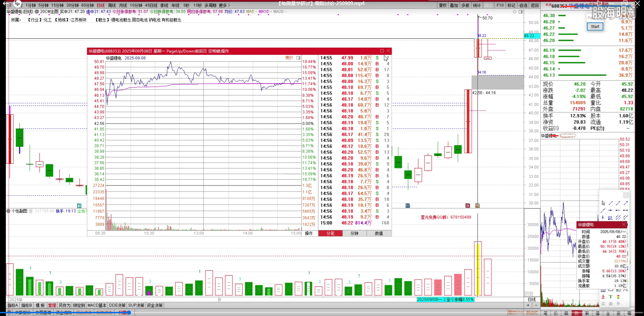The height and width of the screenshot is (316, 644).
Task: Click the red 上 marker icon
Action: pos(603,297)
